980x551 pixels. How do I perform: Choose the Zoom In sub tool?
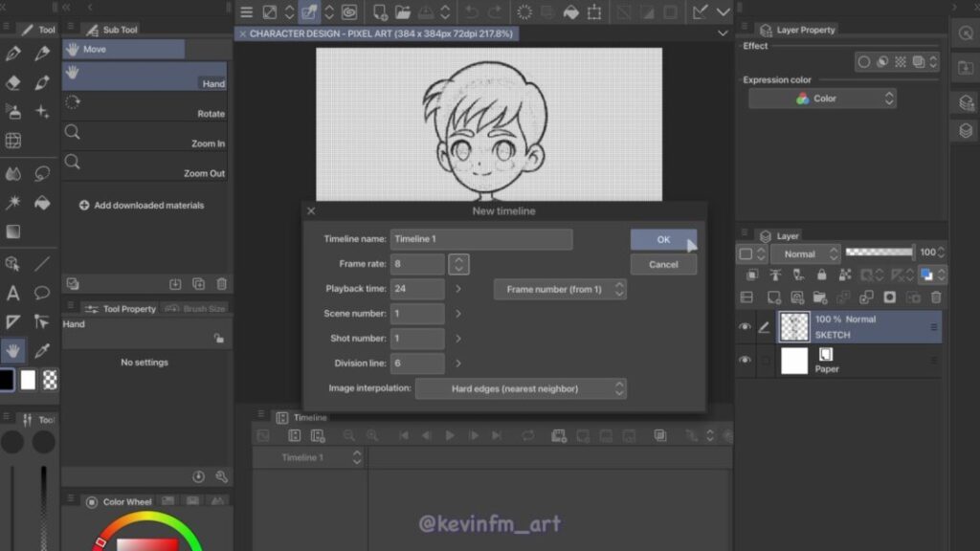point(145,135)
